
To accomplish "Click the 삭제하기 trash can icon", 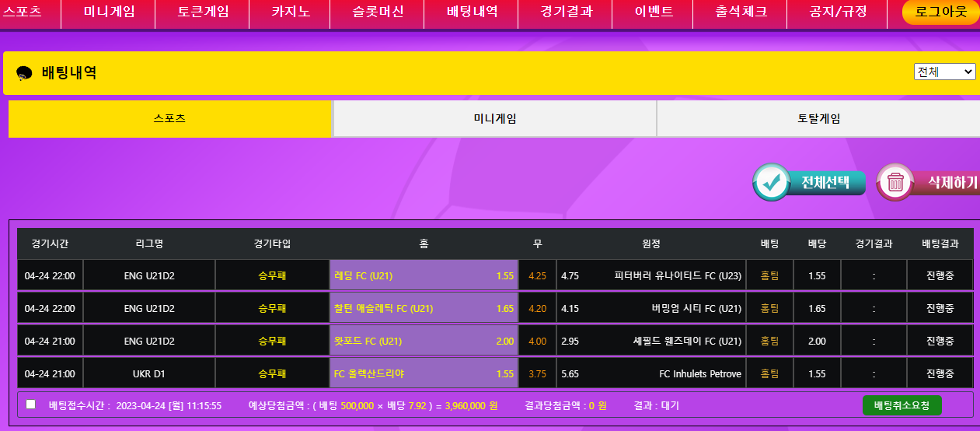I will [x=895, y=182].
